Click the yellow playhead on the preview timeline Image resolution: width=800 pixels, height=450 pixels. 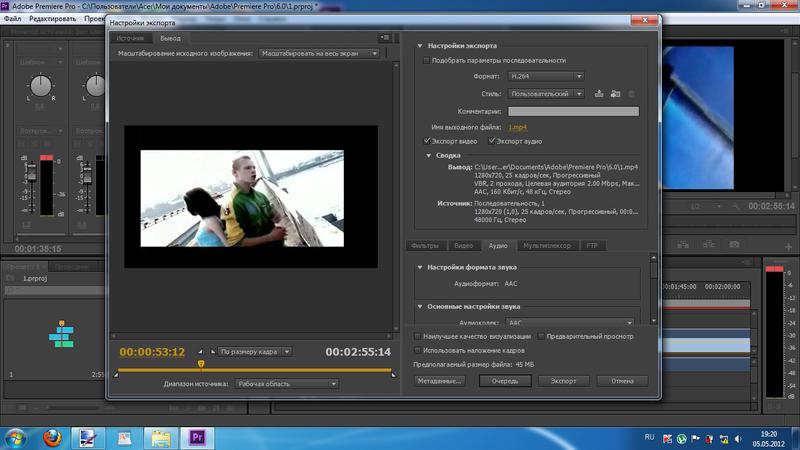pos(200,365)
